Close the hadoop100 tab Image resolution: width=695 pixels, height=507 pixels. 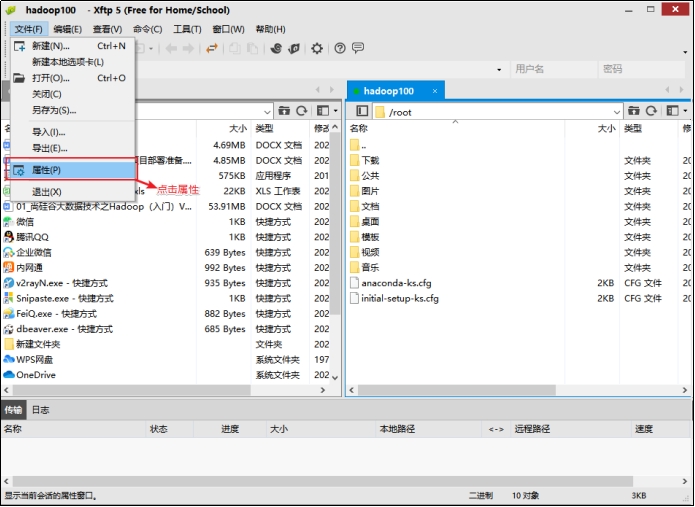pyautogui.click(x=435, y=91)
